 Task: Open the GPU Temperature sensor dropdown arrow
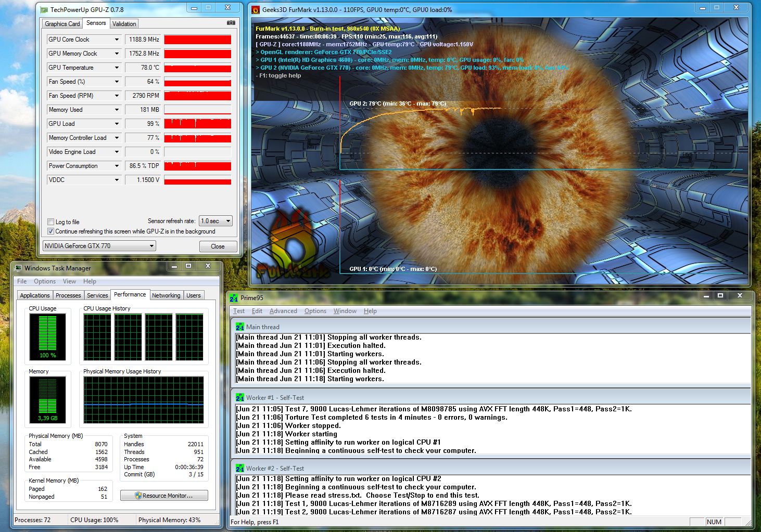117,68
